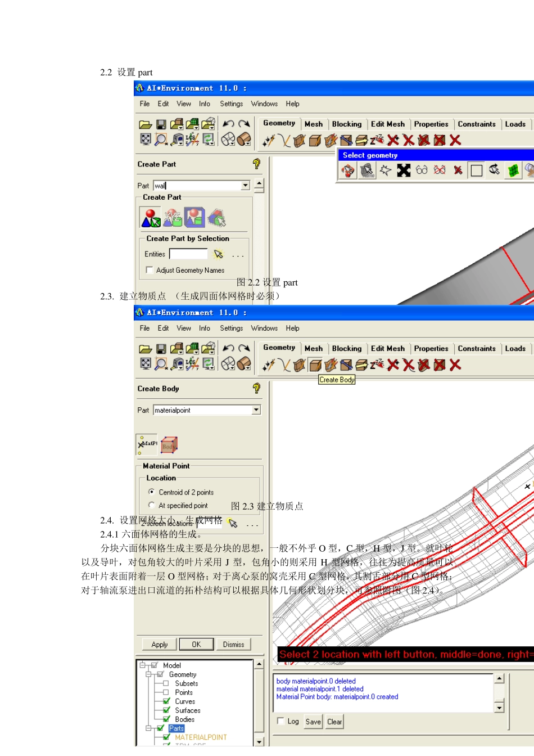The height and width of the screenshot is (756, 534).
Task: Open project icon in upper screenshot toolbar
Action: click(146, 124)
